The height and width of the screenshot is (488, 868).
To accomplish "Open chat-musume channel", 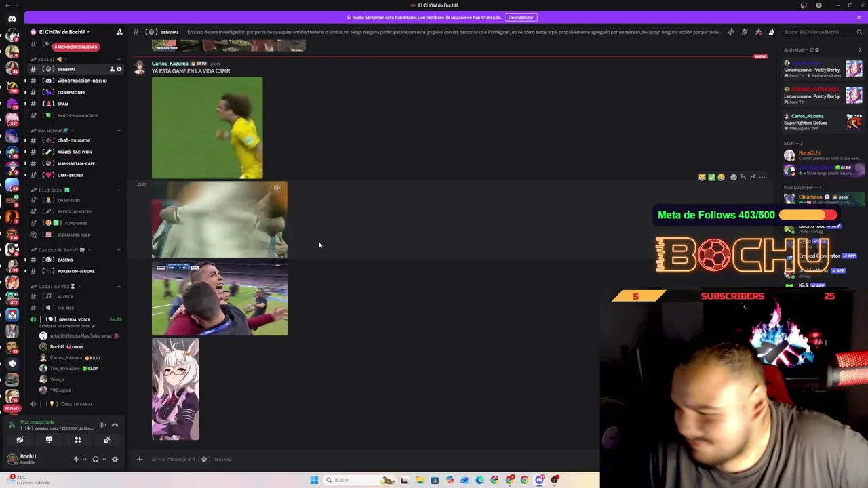I will click(75, 140).
